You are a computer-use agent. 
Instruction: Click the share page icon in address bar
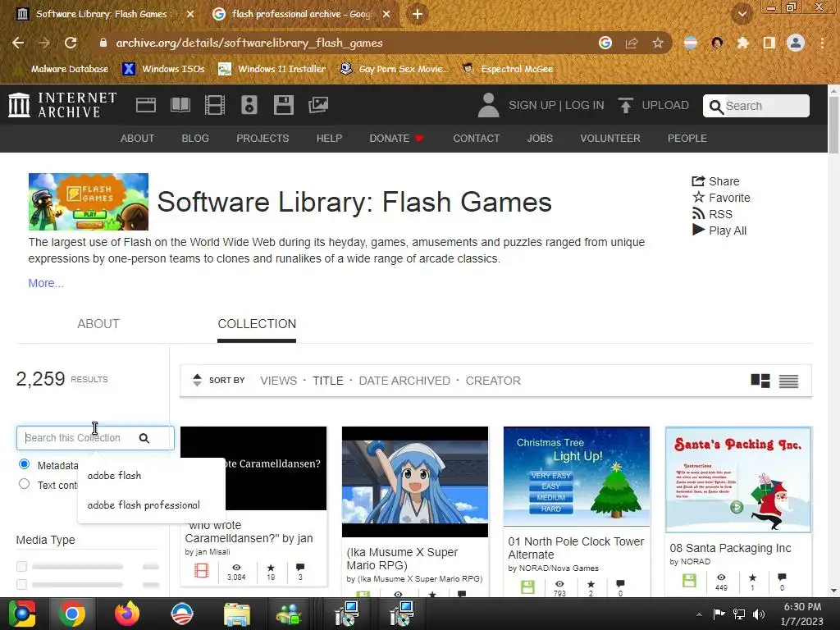point(632,43)
